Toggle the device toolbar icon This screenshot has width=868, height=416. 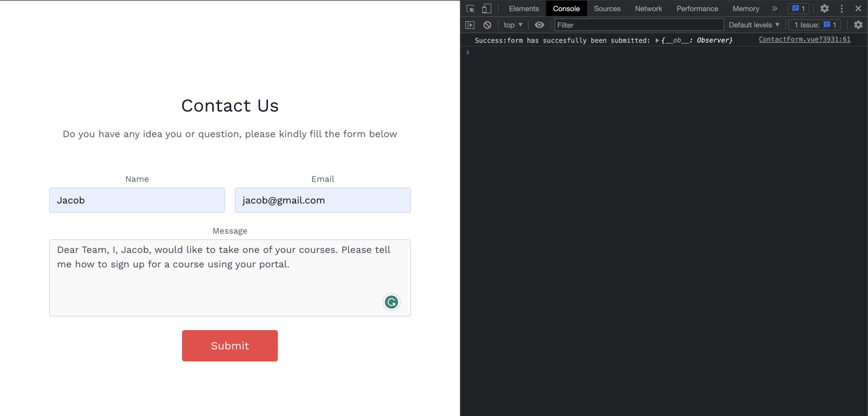(487, 8)
